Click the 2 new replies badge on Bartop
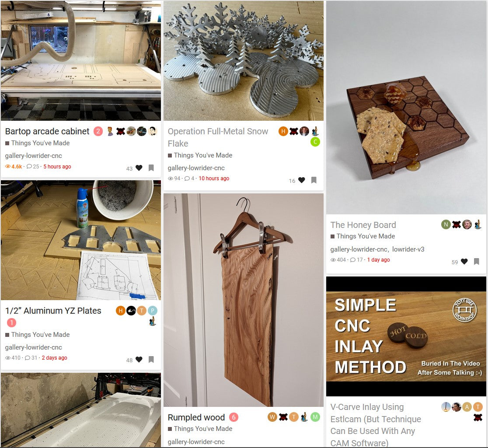This screenshot has width=488, height=448. (98, 131)
